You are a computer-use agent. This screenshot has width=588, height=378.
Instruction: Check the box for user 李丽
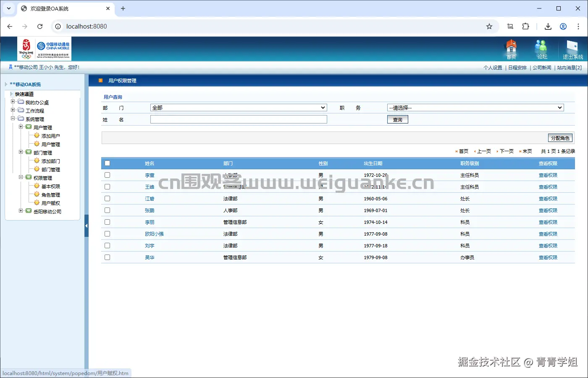pyautogui.click(x=107, y=222)
